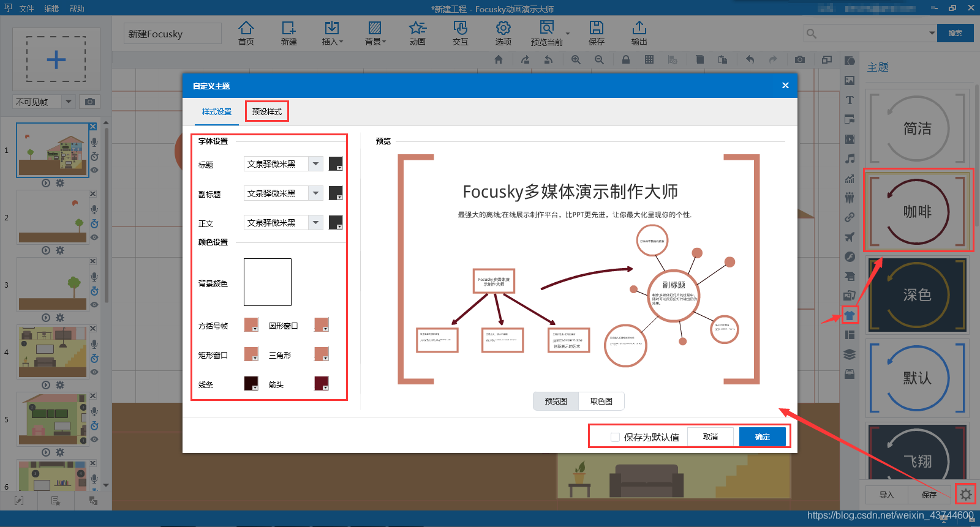
Task: Open the search box dropdown arrow
Action: [932, 33]
